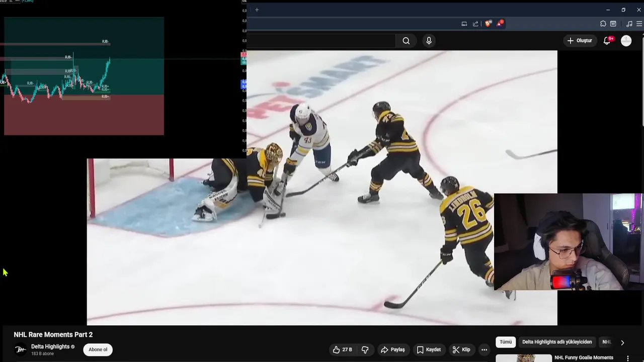Share the video via Paylaş
The image size is (644, 362).
pyautogui.click(x=393, y=349)
